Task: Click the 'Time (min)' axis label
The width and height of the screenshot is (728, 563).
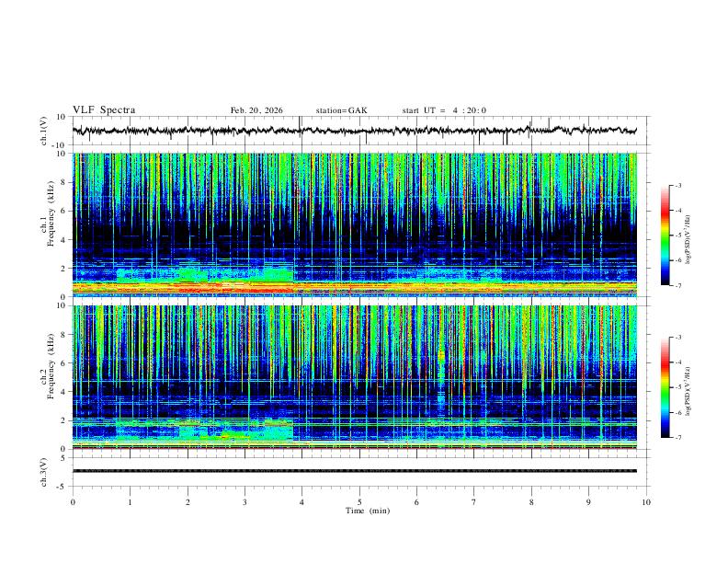Action: [x=368, y=511]
